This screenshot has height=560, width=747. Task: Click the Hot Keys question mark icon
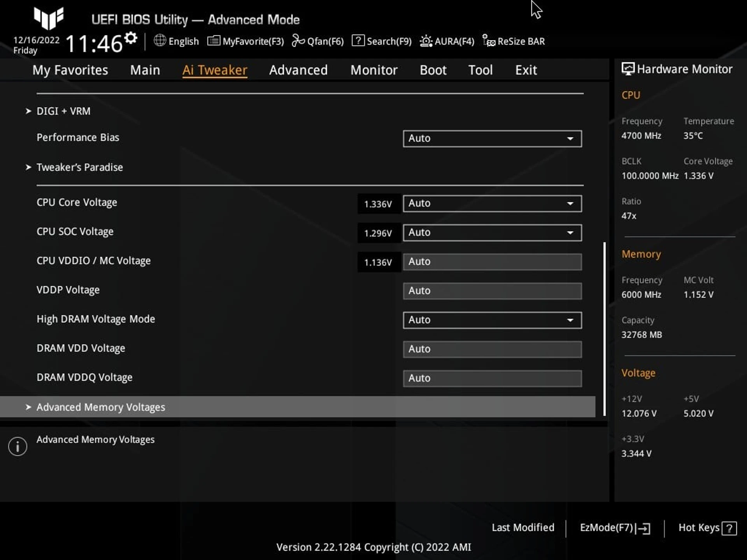coord(729,528)
